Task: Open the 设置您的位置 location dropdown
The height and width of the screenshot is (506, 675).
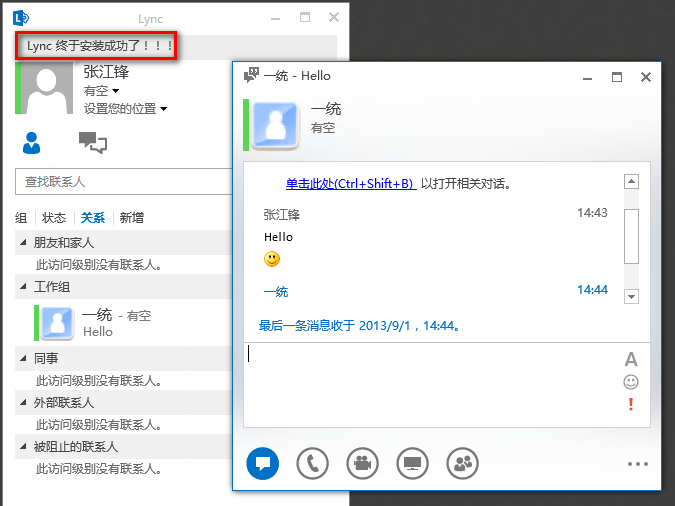Action: pos(125,109)
